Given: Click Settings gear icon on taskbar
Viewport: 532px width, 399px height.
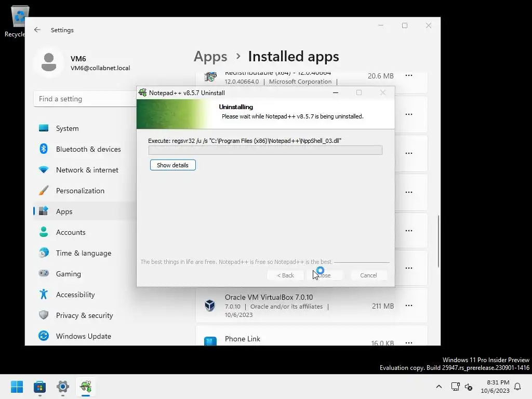Looking at the screenshot, I should click(x=63, y=387).
